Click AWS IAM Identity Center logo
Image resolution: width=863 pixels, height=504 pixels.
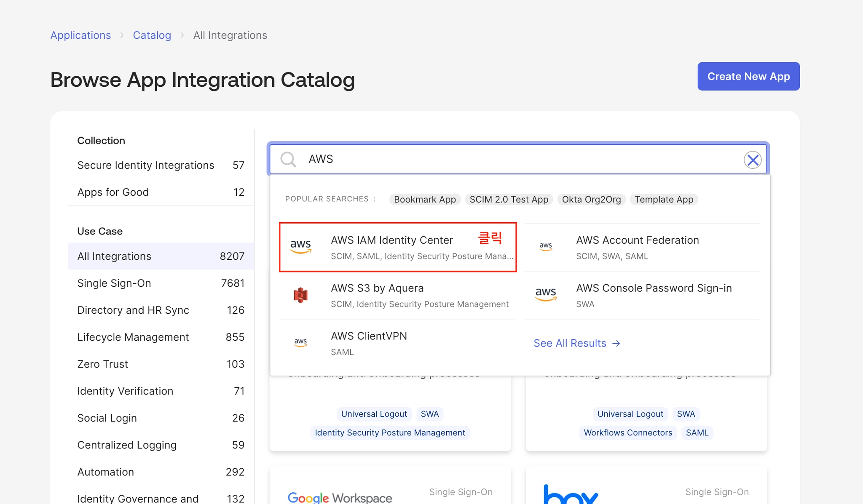coord(300,247)
